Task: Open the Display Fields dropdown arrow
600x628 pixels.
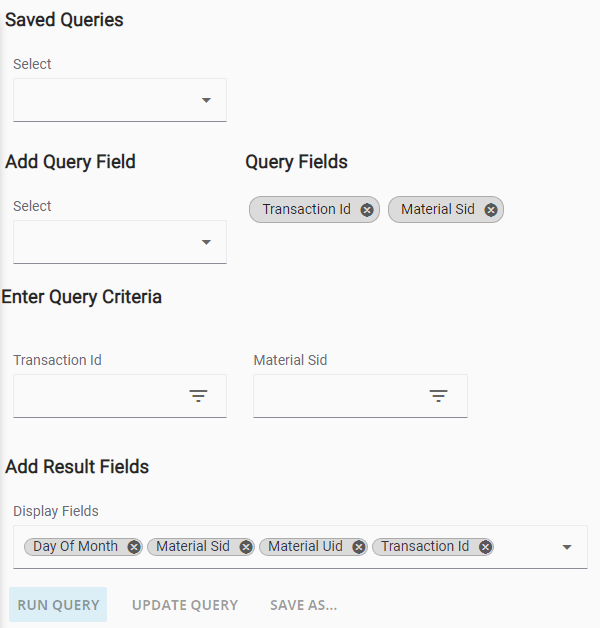Action: pos(567,547)
